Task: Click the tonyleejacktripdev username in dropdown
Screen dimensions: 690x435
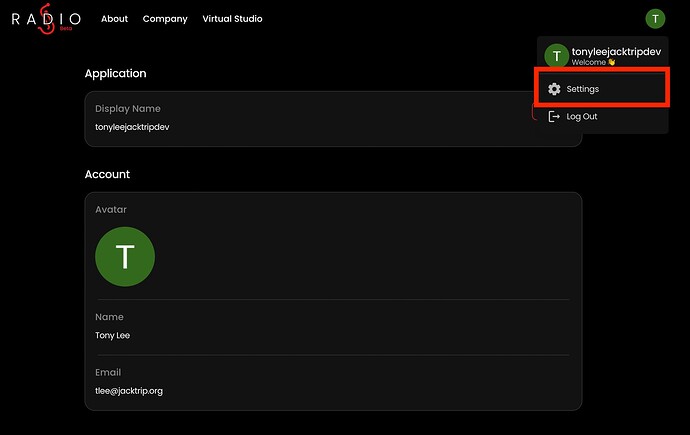Action: click(x=616, y=51)
